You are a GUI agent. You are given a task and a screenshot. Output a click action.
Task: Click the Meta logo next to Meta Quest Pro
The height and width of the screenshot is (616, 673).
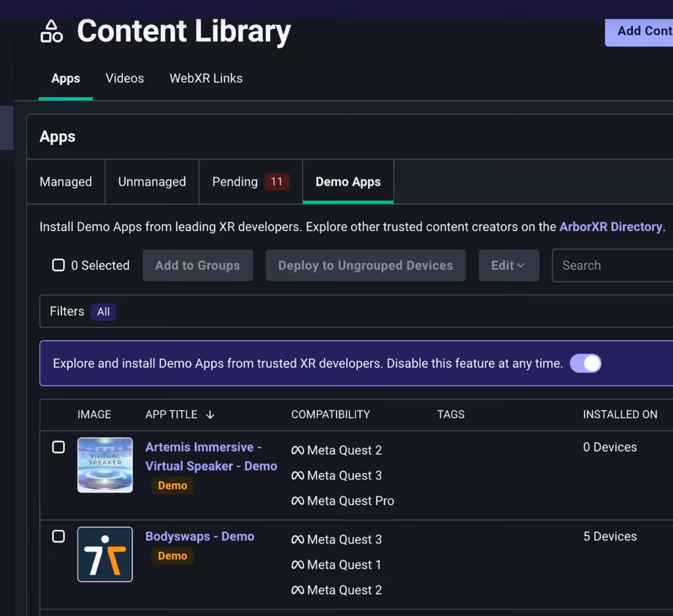point(298,500)
